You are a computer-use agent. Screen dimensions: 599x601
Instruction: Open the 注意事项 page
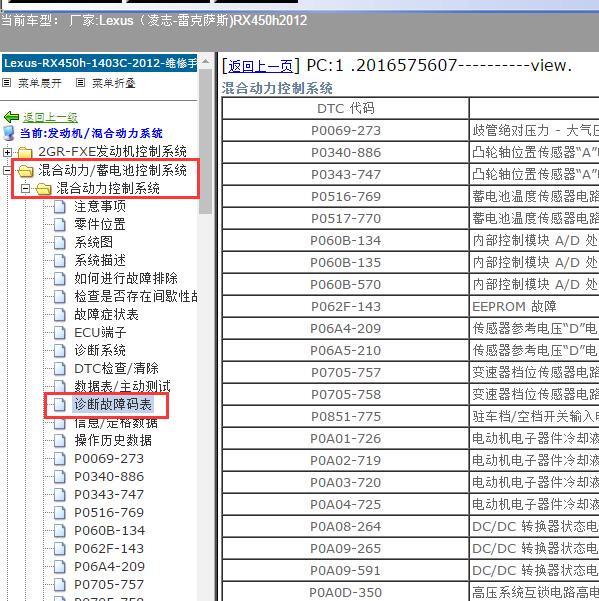click(100, 206)
